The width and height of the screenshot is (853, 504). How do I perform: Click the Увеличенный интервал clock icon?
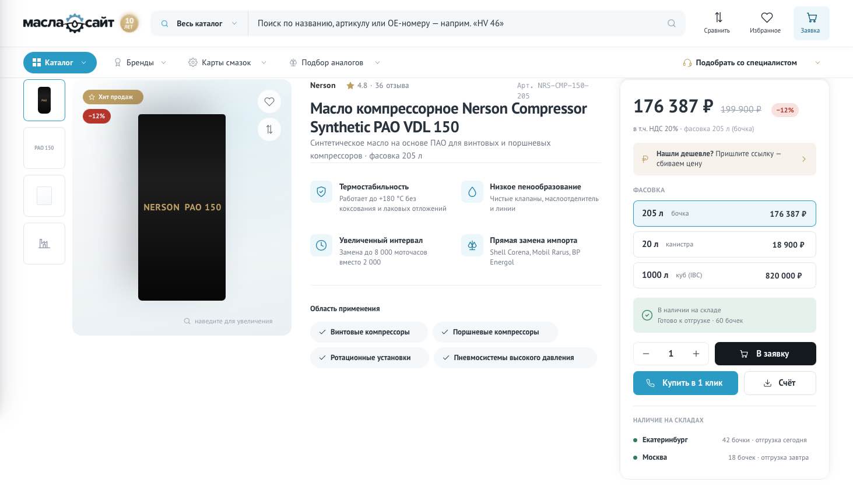click(321, 245)
